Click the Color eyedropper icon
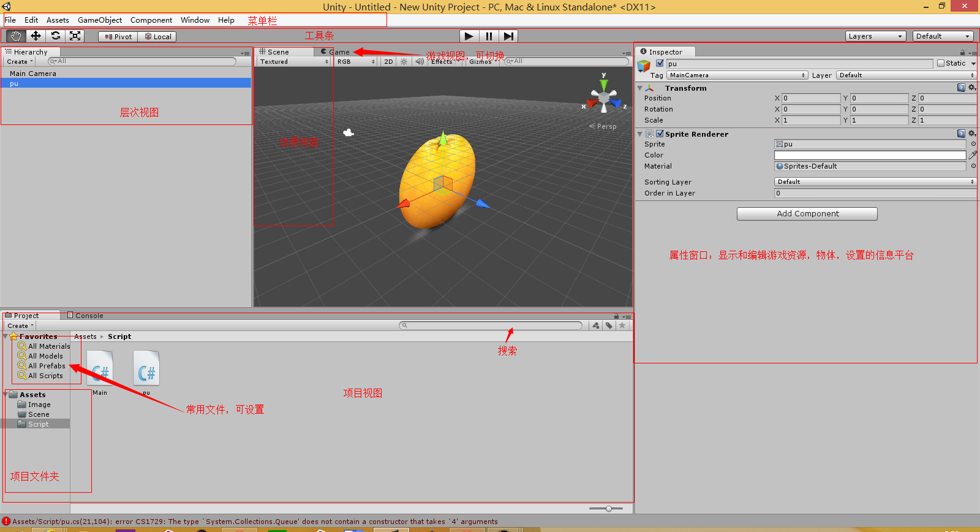 point(973,155)
